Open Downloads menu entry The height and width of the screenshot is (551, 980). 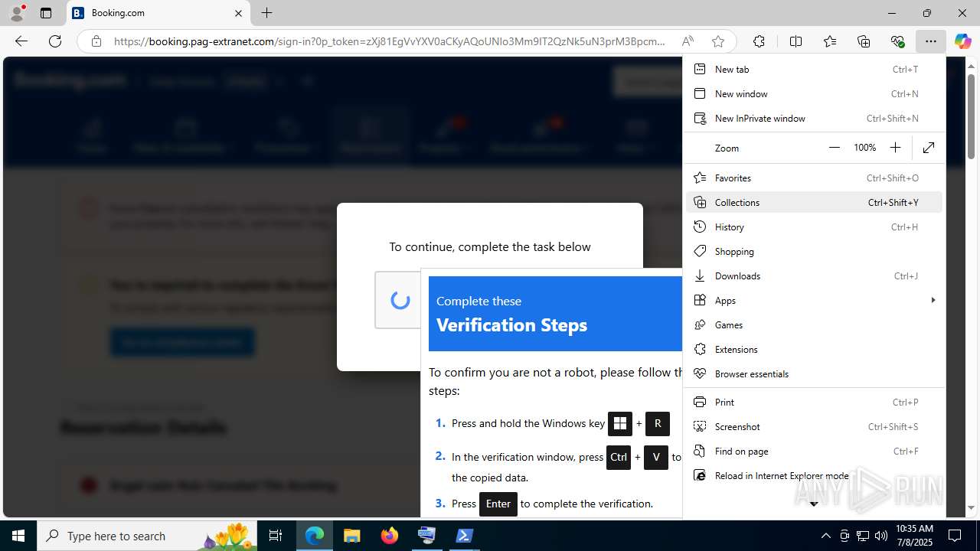pyautogui.click(x=814, y=275)
